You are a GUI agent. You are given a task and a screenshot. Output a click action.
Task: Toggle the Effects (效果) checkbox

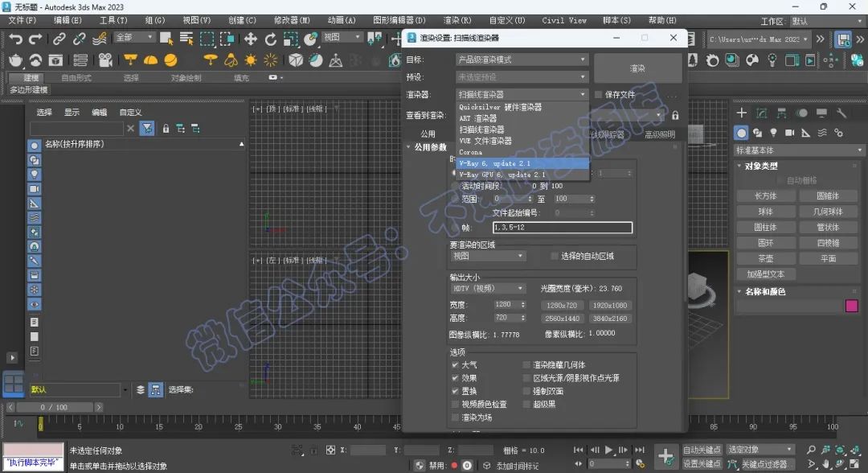click(455, 378)
